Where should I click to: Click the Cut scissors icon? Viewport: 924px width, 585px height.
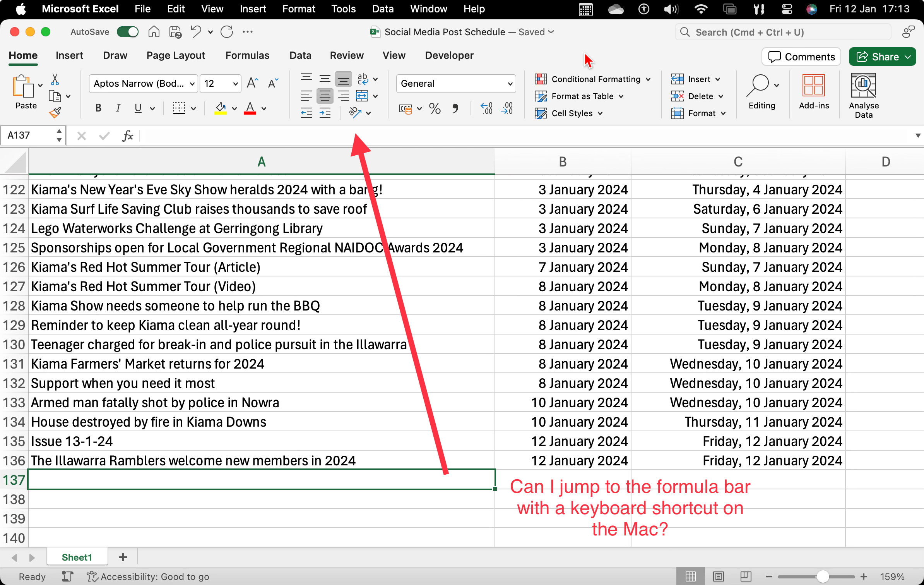coord(55,79)
